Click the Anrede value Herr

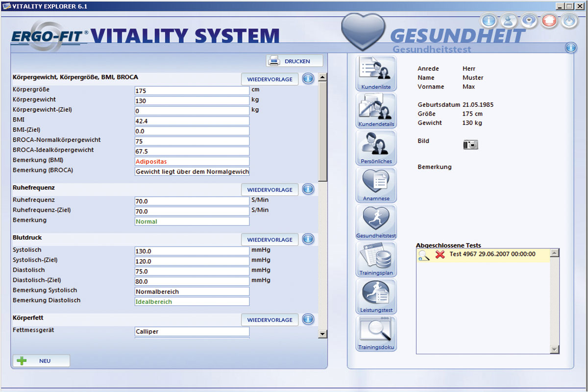tap(469, 69)
